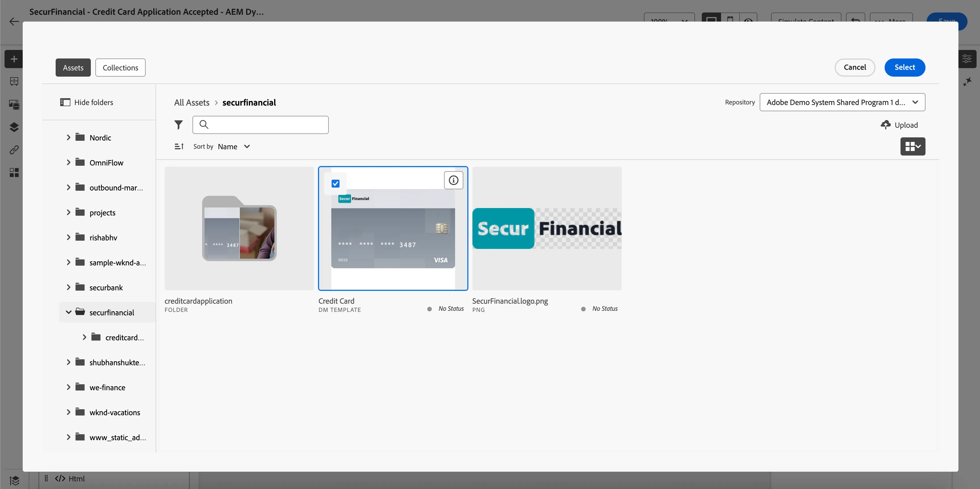
Task: Select the rishabhv folder
Action: 103,238
